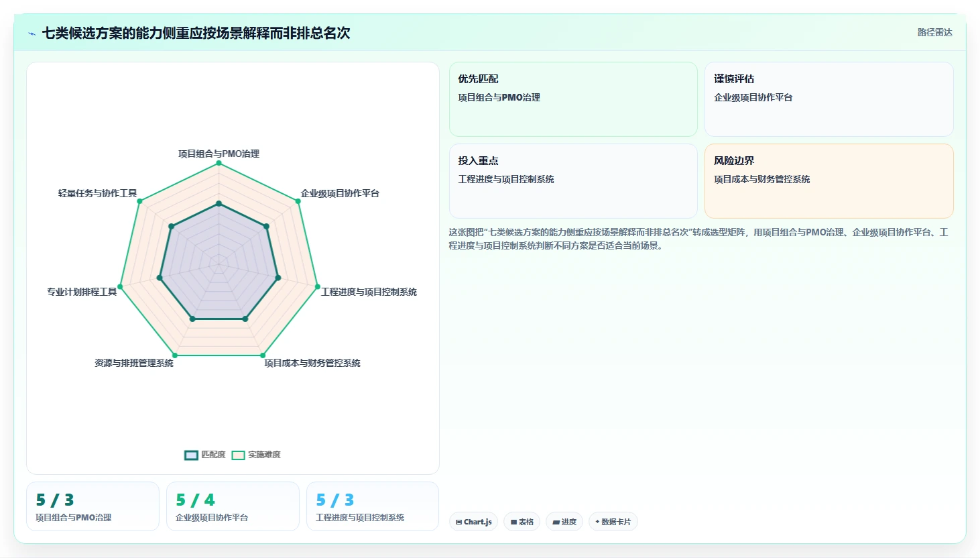The image size is (980, 558).
Task: Click the outer 实施难度 point on the 资源与排班管理系统 axis
Action: 175,355
